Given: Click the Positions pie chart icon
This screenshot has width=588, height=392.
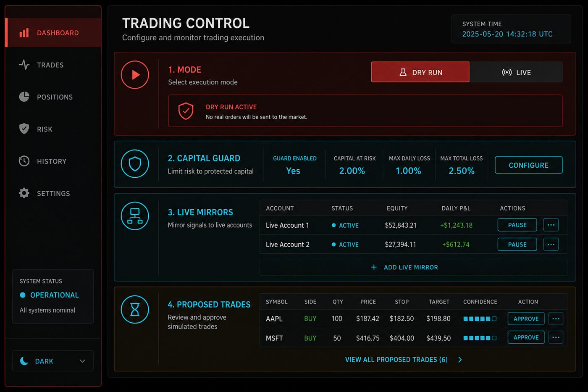Looking at the screenshot, I should 24,97.
